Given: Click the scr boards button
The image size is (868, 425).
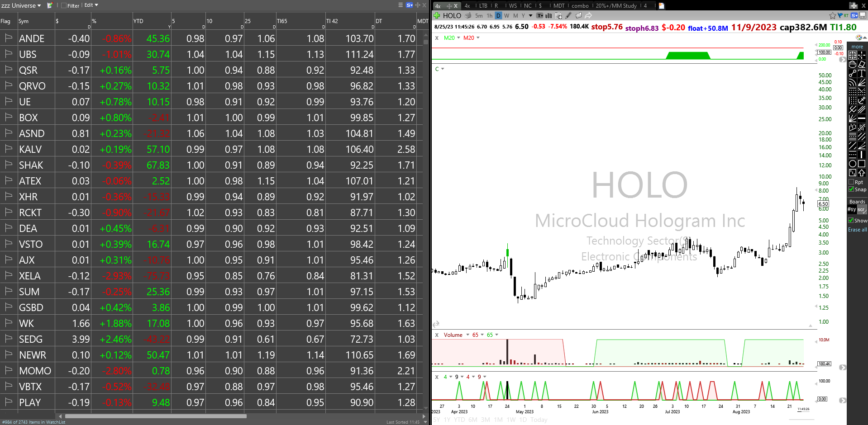Looking at the screenshot, I should (x=862, y=209).
